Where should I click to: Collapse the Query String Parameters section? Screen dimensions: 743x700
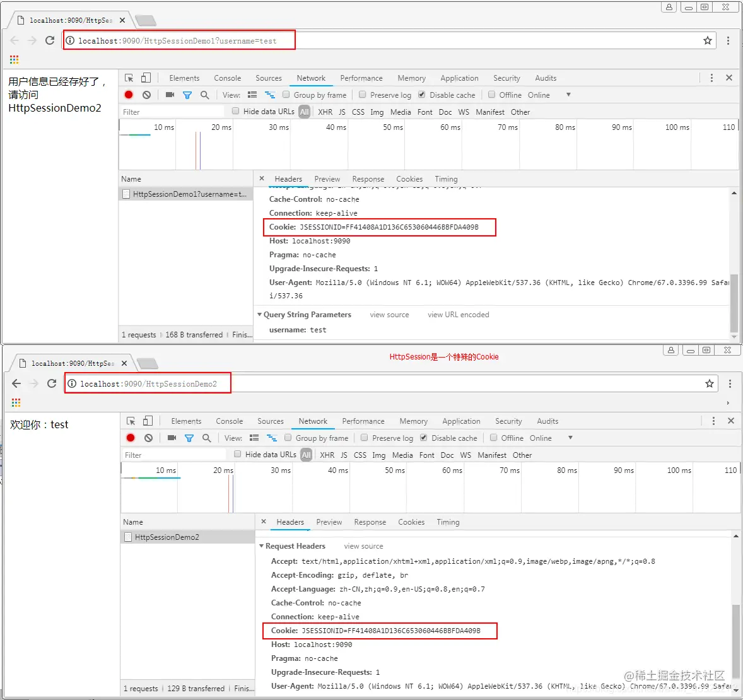[x=259, y=314]
